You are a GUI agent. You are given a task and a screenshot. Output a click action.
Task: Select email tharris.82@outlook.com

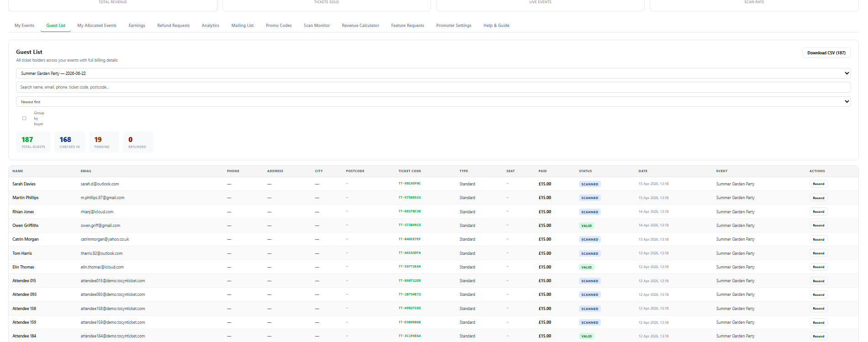(x=101, y=253)
